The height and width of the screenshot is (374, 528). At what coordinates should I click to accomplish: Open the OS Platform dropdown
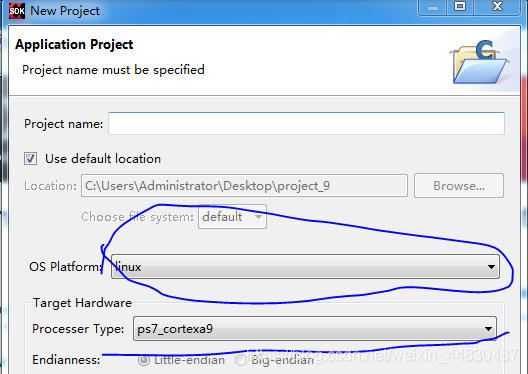coord(305,267)
